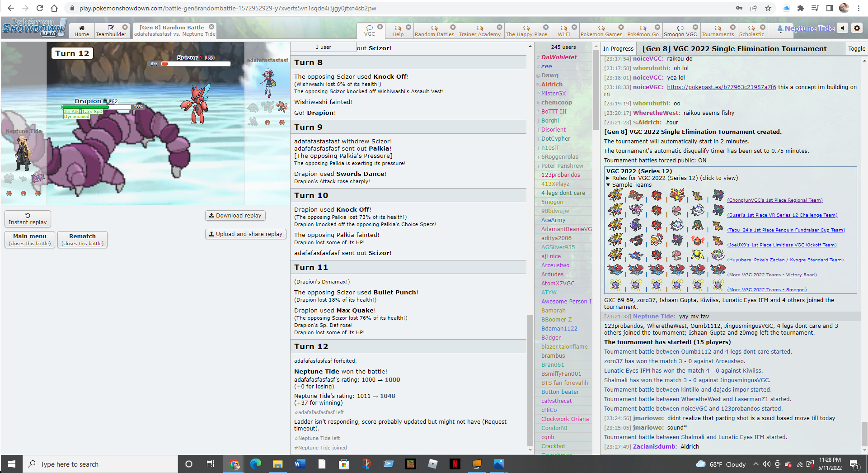Screen dimensions: 868x473
Task: Open Netflix from the taskbar
Action: [x=455, y=464]
